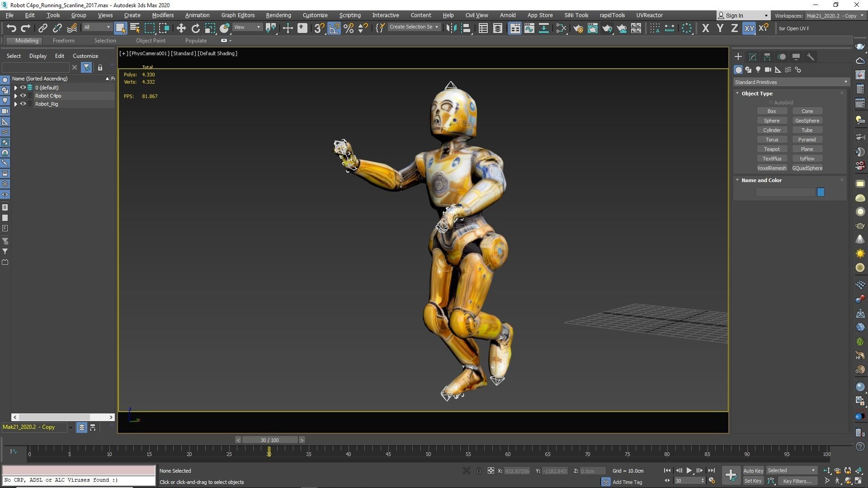Hide the Robot C4po layer
The height and width of the screenshot is (488, 868).
pyautogui.click(x=23, y=96)
